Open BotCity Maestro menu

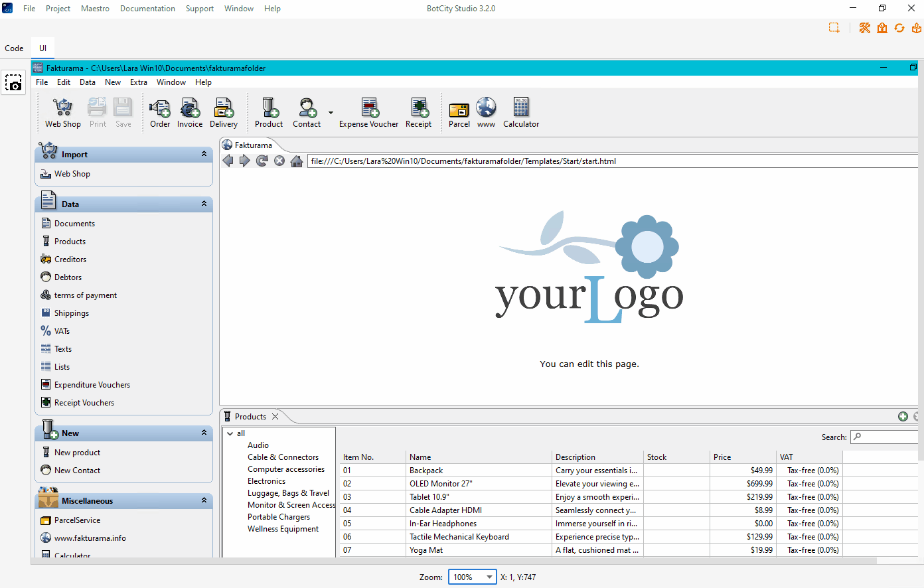[x=95, y=9]
